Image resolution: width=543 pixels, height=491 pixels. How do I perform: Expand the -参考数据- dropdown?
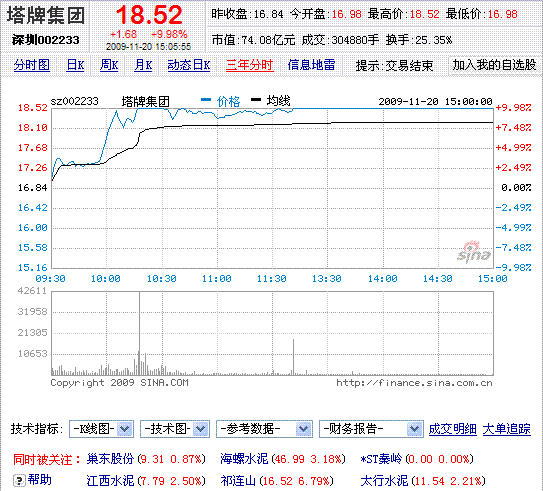click(264, 429)
